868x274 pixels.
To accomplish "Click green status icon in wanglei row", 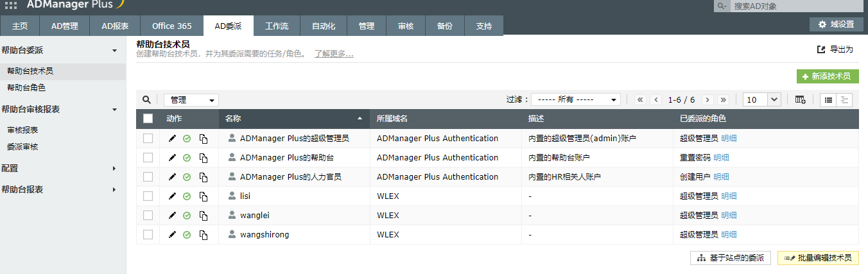I will 187,216.
